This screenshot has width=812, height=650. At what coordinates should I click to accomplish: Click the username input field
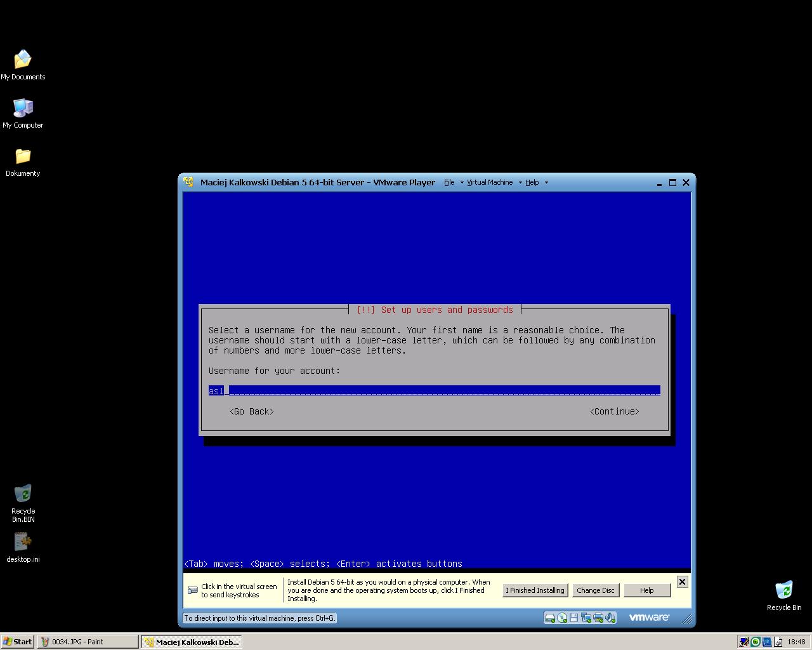pyautogui.click(x=435, y=390)
